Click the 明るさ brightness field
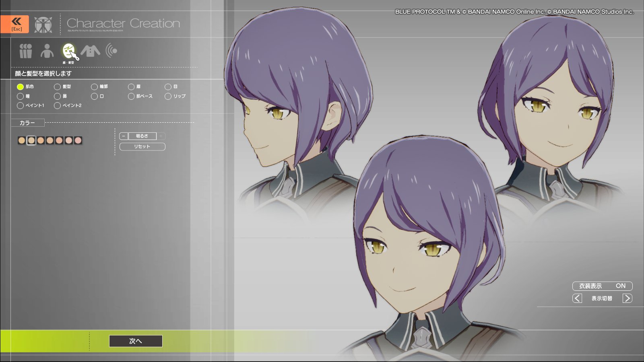The height and width of the screenshot is (362, 644). 142,136
